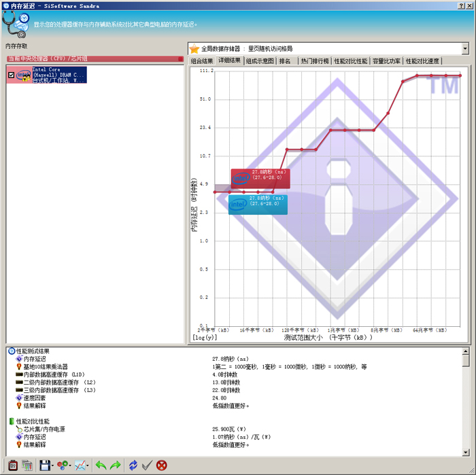Click the colored gears toolbar icon
The height and width of the screenshot is (475, 476).
click(x=63, y=465)
